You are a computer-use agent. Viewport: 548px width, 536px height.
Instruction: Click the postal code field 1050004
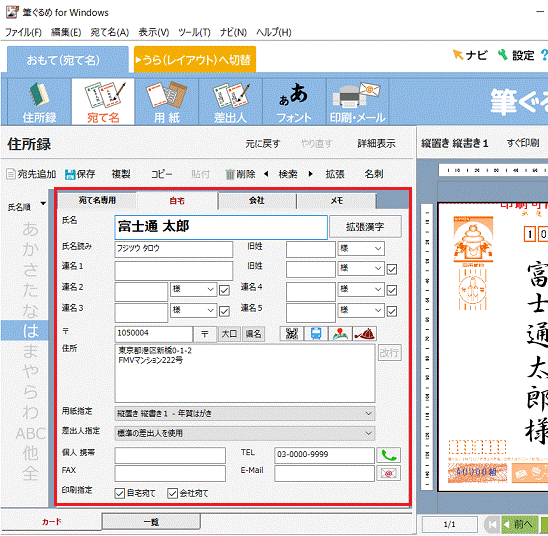153,334
